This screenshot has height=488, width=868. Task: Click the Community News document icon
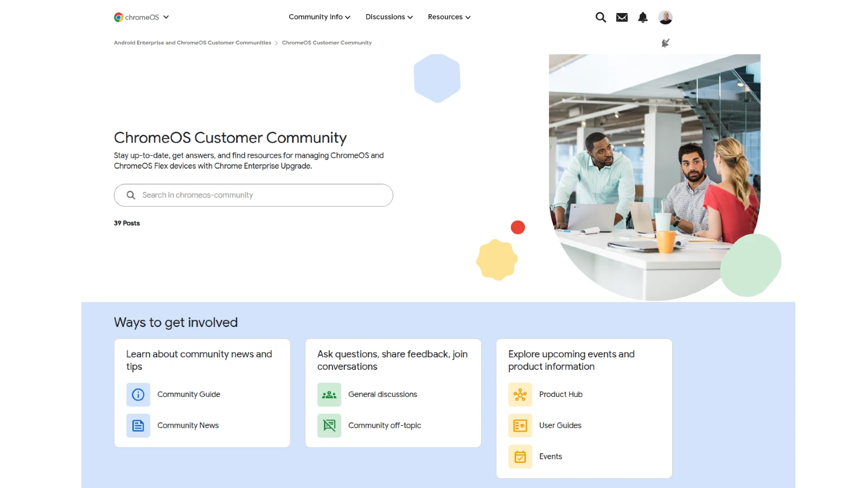pos(138,426)
